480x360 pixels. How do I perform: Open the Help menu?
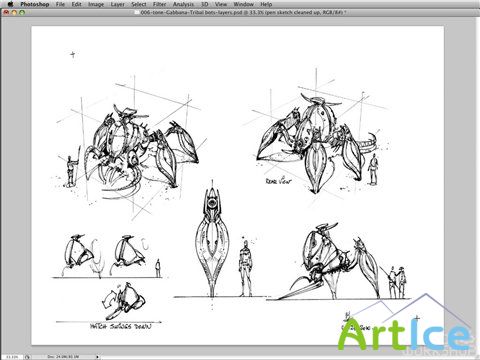(x=266, y=4)
